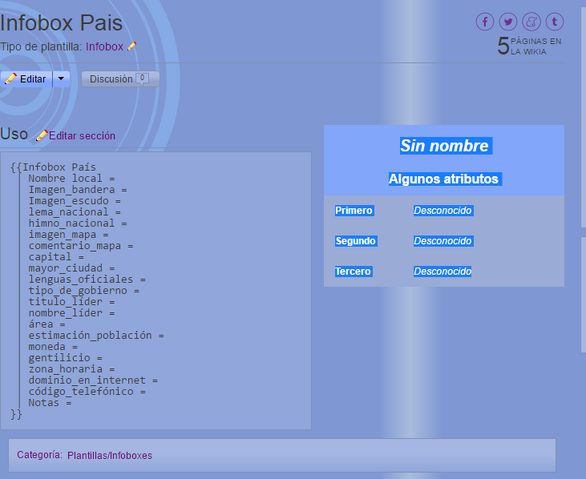586x479 pixels.
Task: Click the 'zona_horaria =' code line
Action: pos(71,369)
